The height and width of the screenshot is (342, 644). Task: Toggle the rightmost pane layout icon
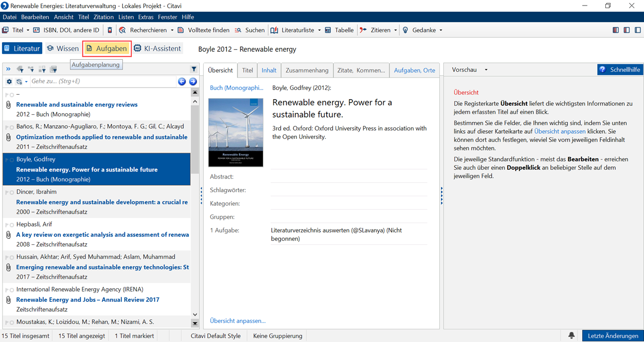pos(637,30)
